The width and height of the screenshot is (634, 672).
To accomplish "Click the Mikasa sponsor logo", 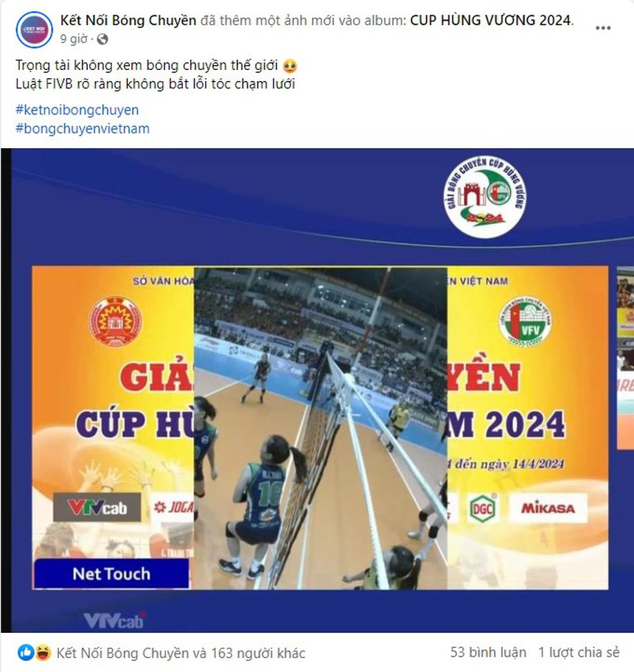I will pyautogui.click(x=548, y=508).
